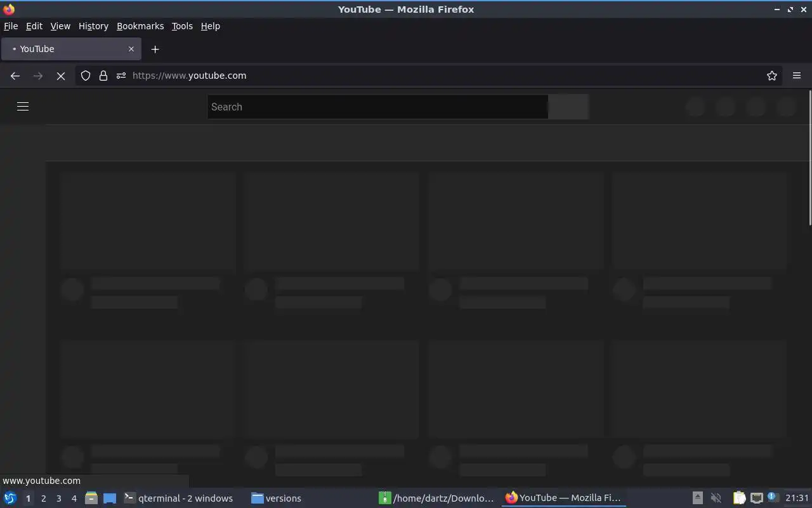The width and height of the screenshot is (812, 508).
Task: Open a new tab
Action: 155,49
